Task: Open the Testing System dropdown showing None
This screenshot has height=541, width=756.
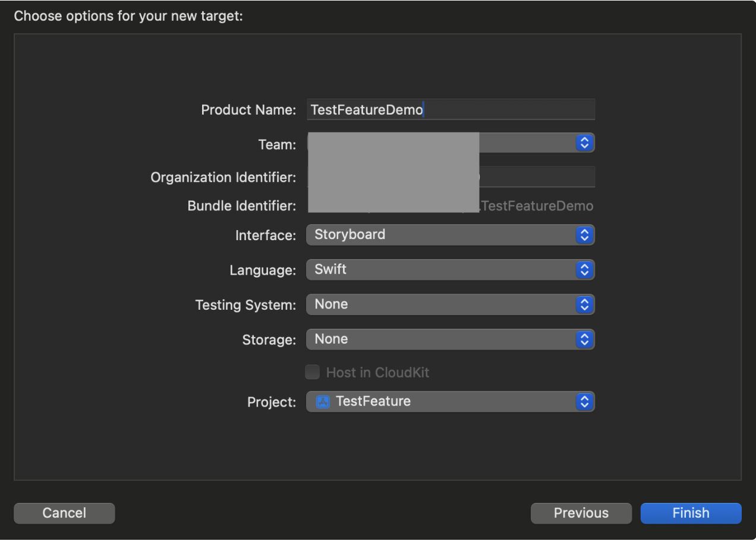Action: pos(440,305)
